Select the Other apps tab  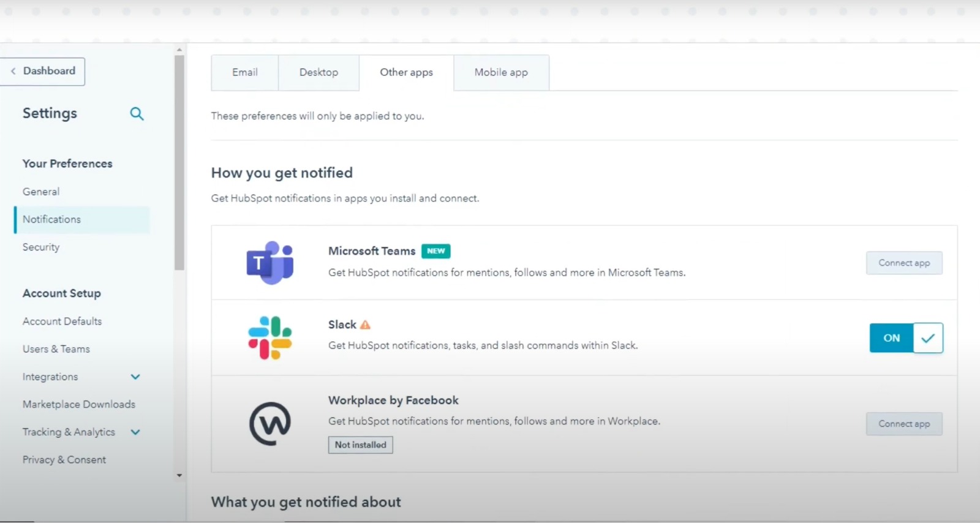[406, 72]
